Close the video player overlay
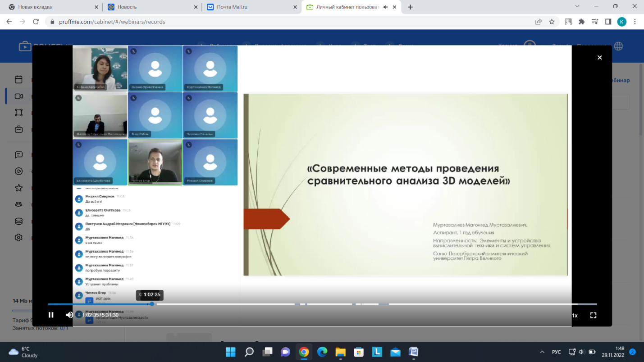This screenshot has height=362, width=644. (x=599, y=58)
